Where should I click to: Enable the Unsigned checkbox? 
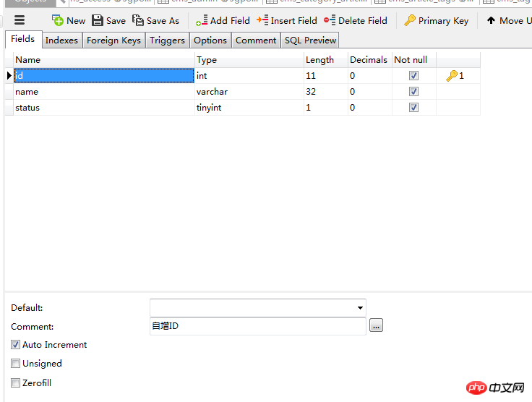coord(15,364)
